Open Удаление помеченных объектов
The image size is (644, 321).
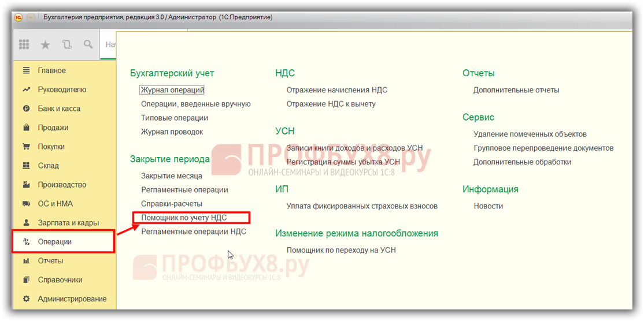(x=530, y=134)
